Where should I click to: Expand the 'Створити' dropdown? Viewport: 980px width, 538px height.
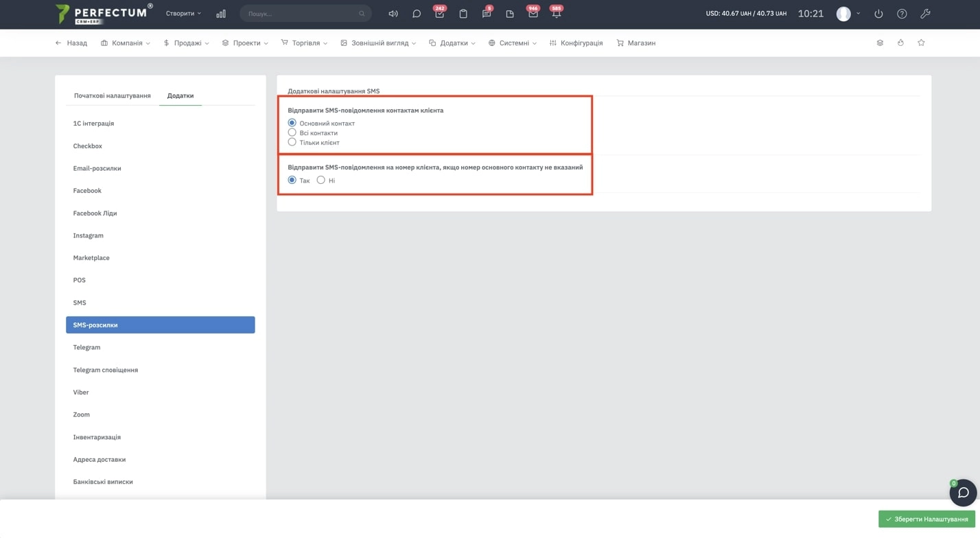tap(183, 13)
